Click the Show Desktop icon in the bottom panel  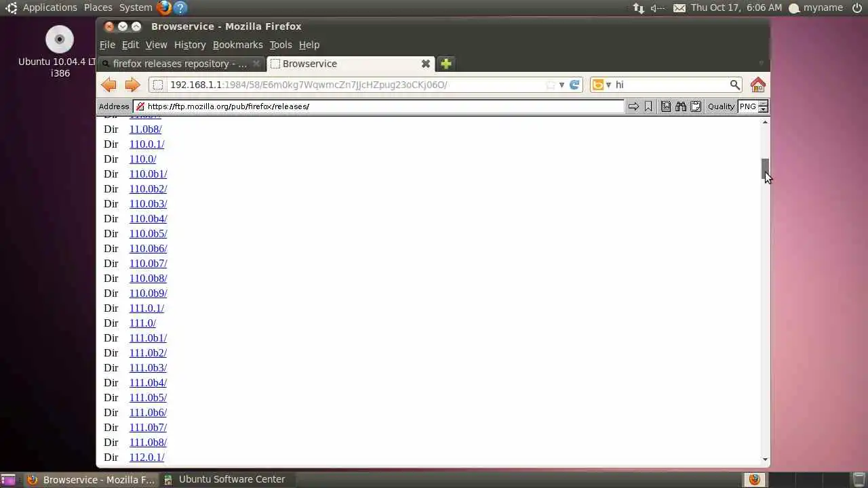(8, 479)
